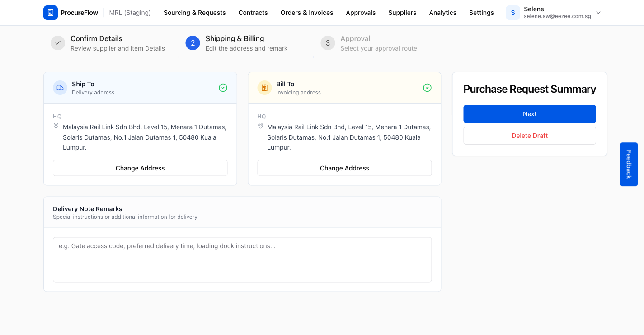Click the green checkmark in Bill To header

coord(427,88)
